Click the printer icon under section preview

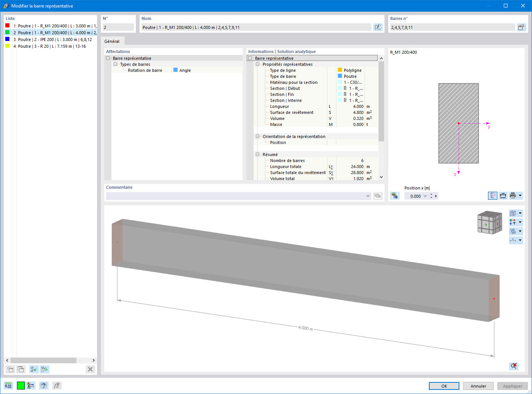pyautogui.click(x=513, y=195)
